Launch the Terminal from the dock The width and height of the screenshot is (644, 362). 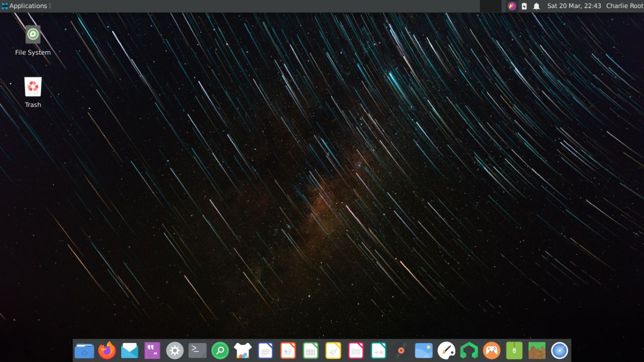[x=198, y=350]
